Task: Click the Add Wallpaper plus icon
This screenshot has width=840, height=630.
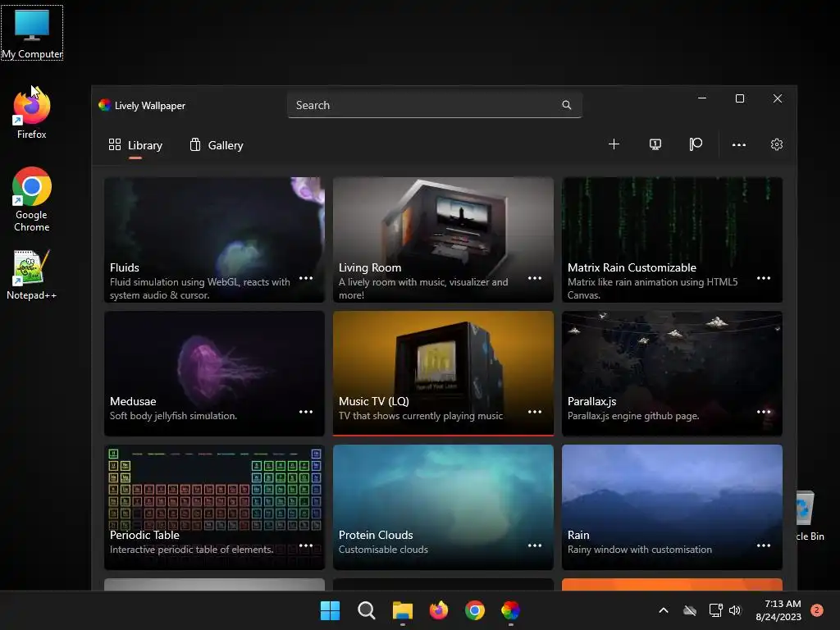Action: click(x=614, y=144)
